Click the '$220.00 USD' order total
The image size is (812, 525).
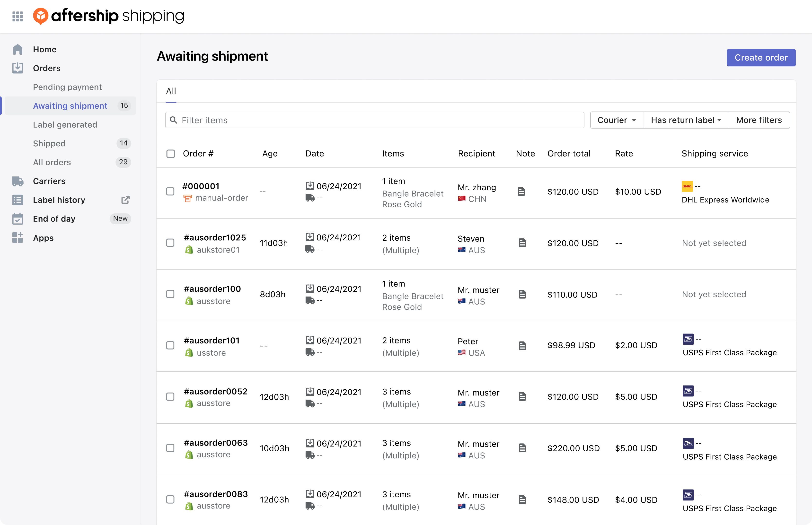[573, 448]
